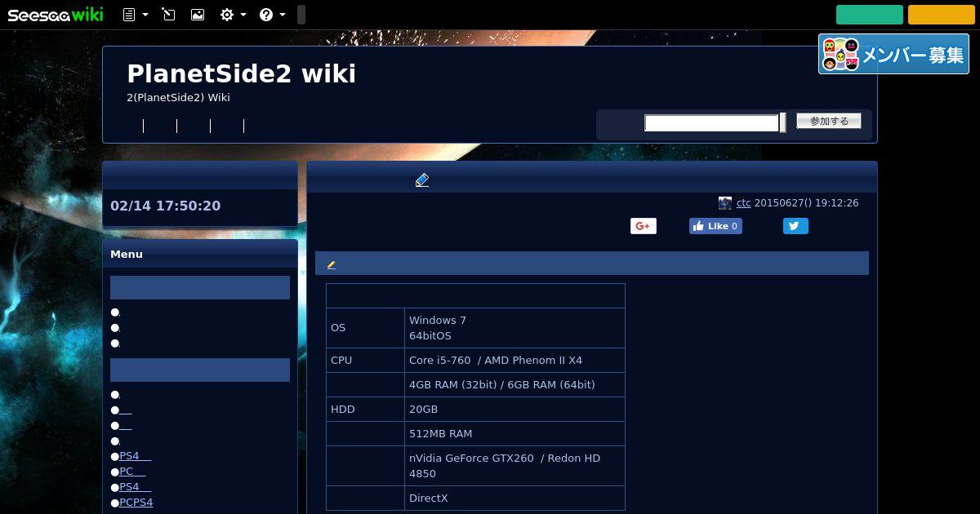Viewport: 980px width, 514px height.
Task: Click the 4GB RAM (32bit) cell
Action: (x=514, y=385)
